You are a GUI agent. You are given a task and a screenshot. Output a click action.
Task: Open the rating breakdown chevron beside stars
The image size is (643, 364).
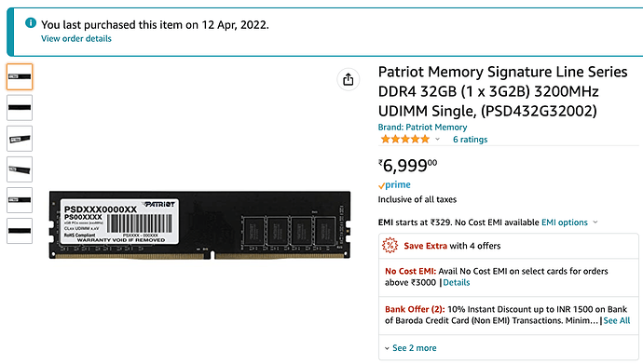(x=438, y=140)
